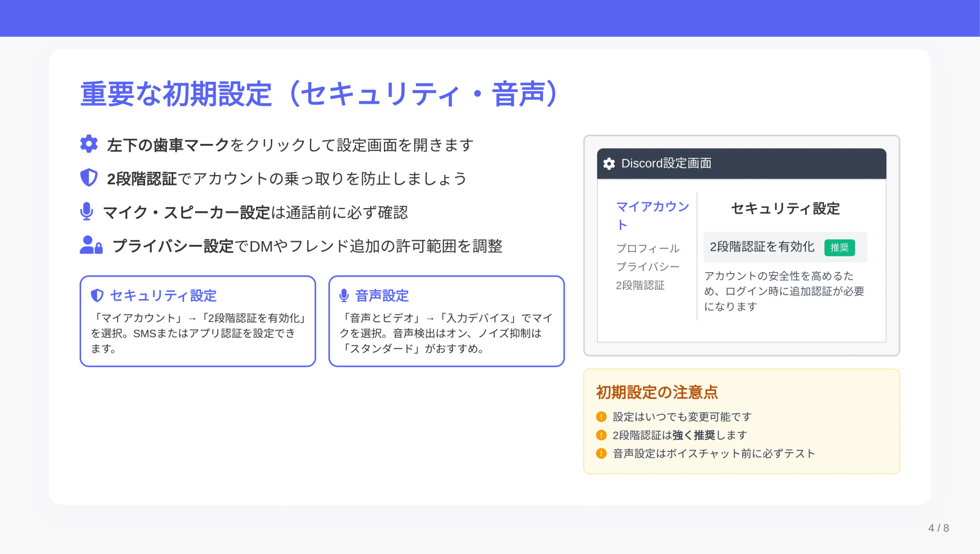The height and width of the screenshot is (554, 980).
Task: Open プロフィール in the settings sidebar
Action: [648, 248]
